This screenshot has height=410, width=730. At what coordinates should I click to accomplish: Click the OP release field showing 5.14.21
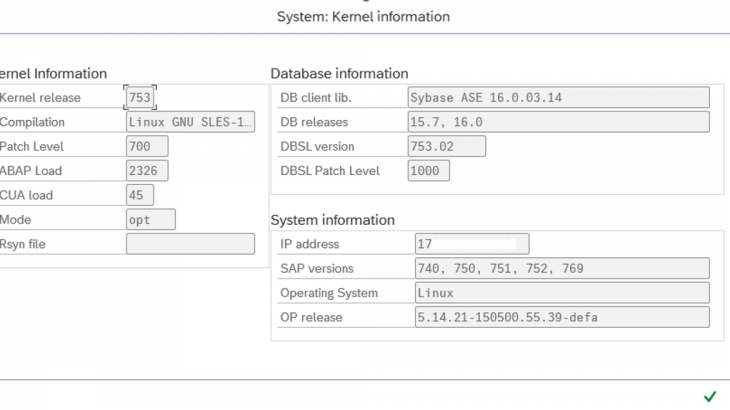click(x=561, y=318)
